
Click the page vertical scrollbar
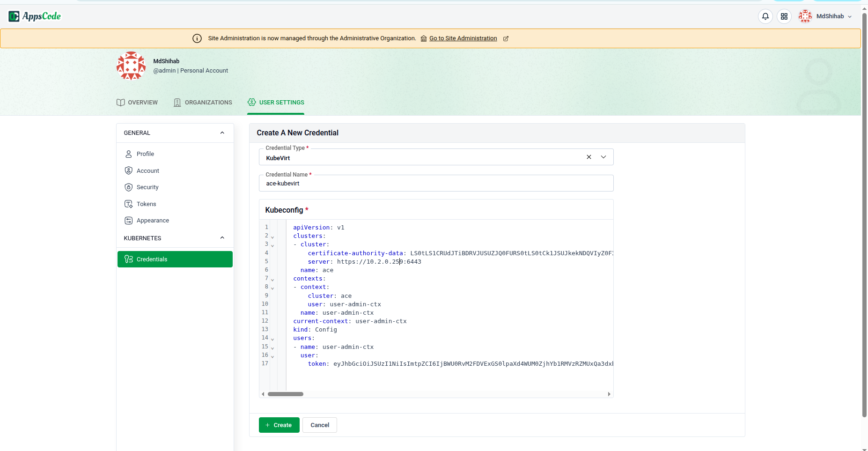pyautogui.click(x=864, y=215)
